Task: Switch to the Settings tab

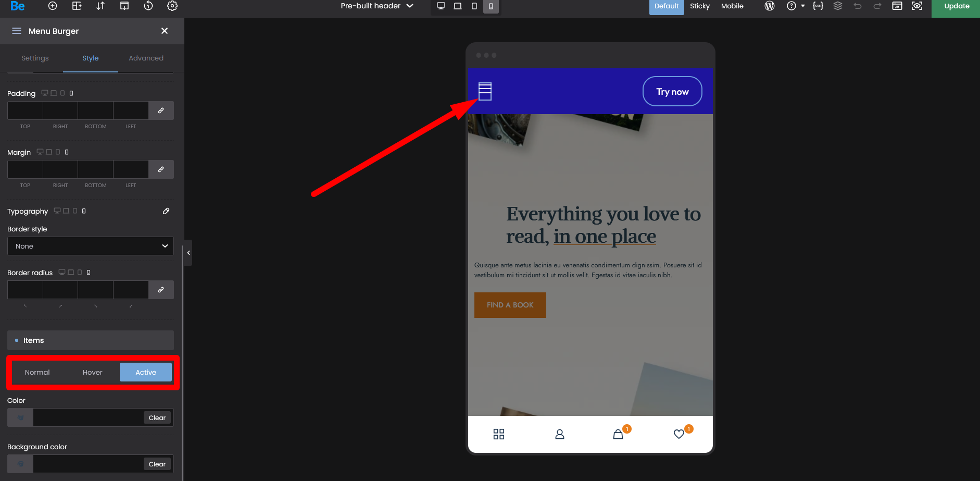Action: click(x=35, y=58)
